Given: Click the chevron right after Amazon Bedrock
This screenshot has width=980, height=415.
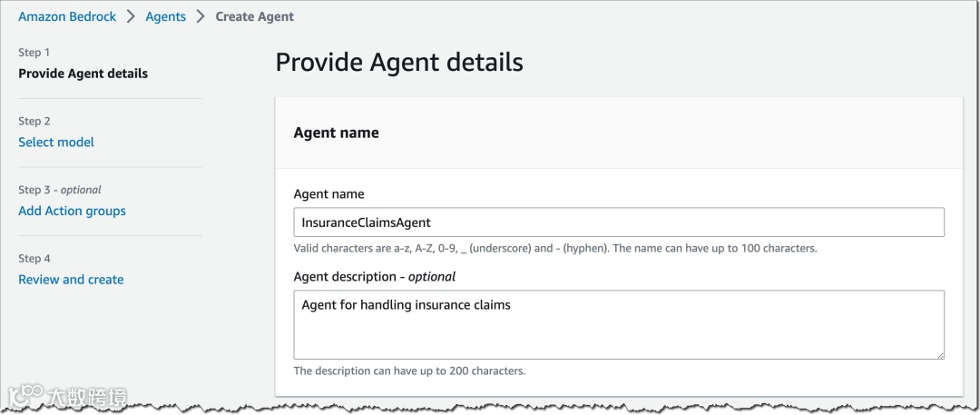Looking at the screenshot, I should tap(130, 16).
